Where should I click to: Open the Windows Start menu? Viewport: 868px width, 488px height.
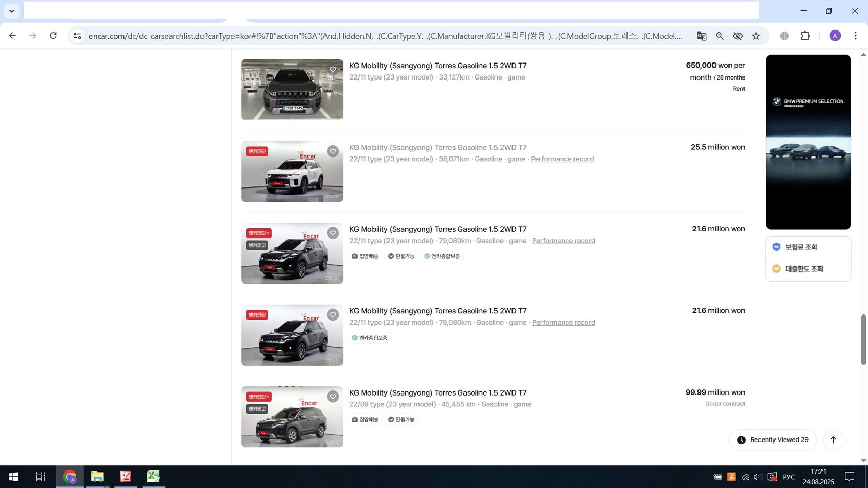[x=14, y=477]
